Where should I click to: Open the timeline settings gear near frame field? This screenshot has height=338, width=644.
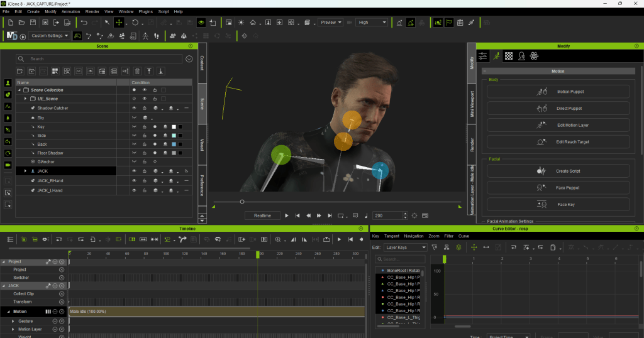414,215
